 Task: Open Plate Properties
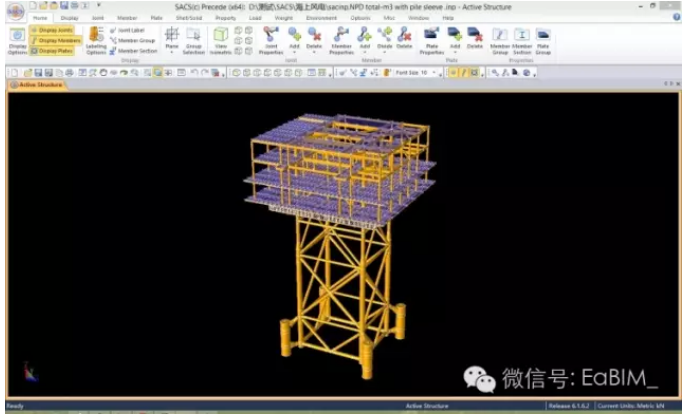432,41
